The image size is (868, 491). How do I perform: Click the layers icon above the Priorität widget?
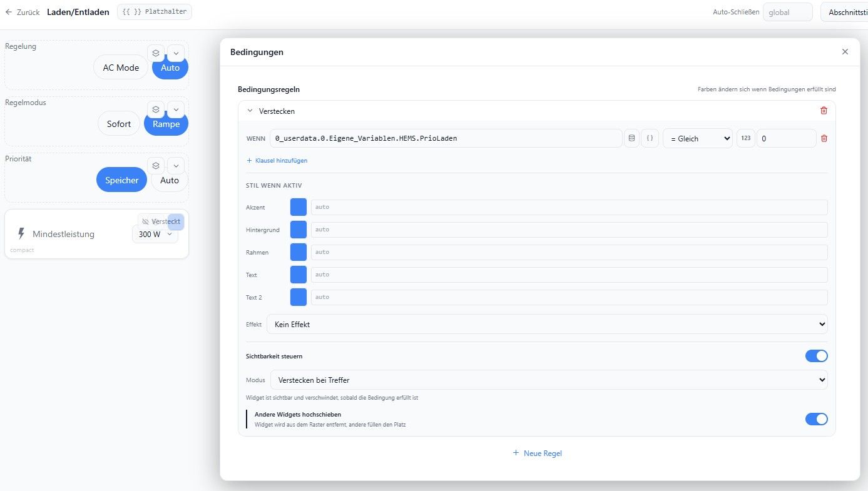click(x=156, y=166)
